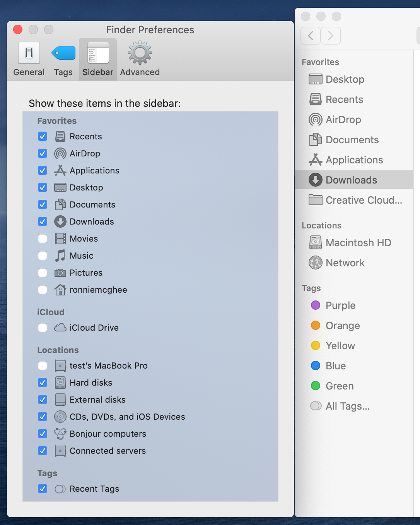Open Macintosh HD in Finder sidebar
Viewport: 420px width, 525px height.
354,243
